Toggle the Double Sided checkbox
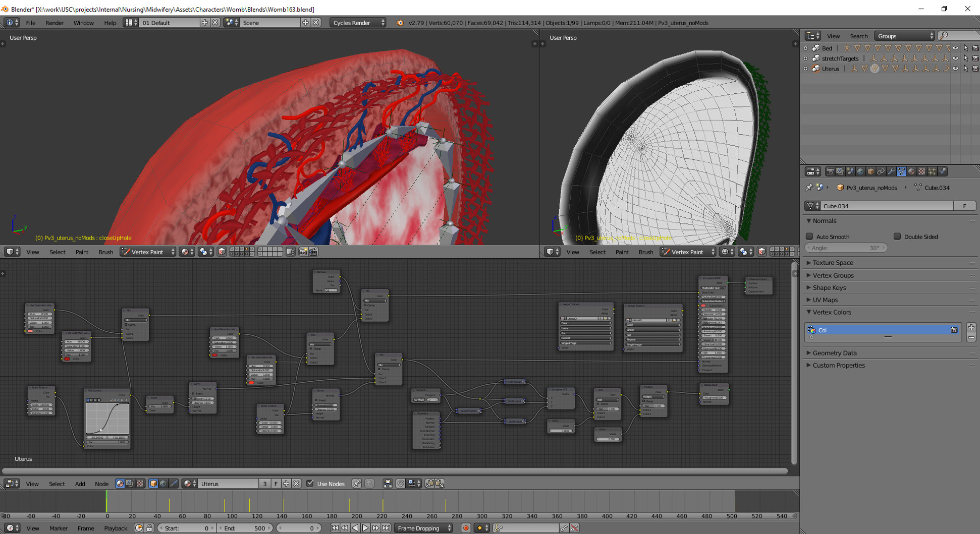Viewport: 980px width, 534px height. point(897,236)
